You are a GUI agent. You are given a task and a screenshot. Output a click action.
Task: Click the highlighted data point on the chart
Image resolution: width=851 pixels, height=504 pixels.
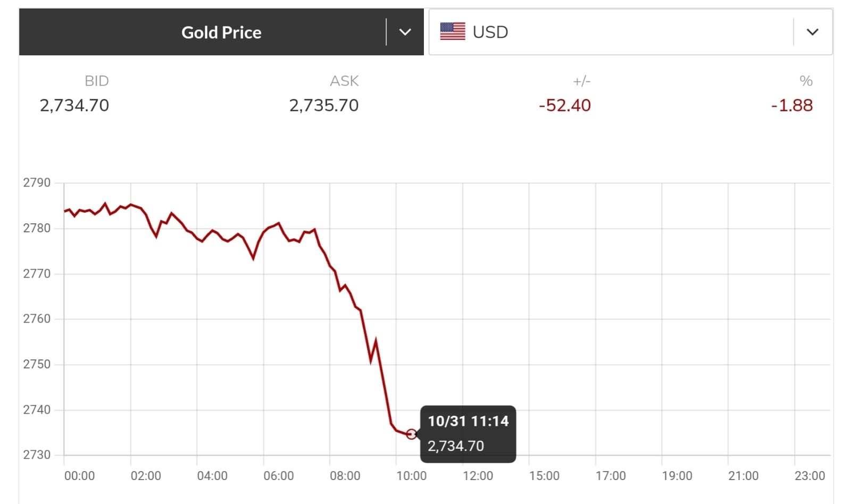(411, 434)
